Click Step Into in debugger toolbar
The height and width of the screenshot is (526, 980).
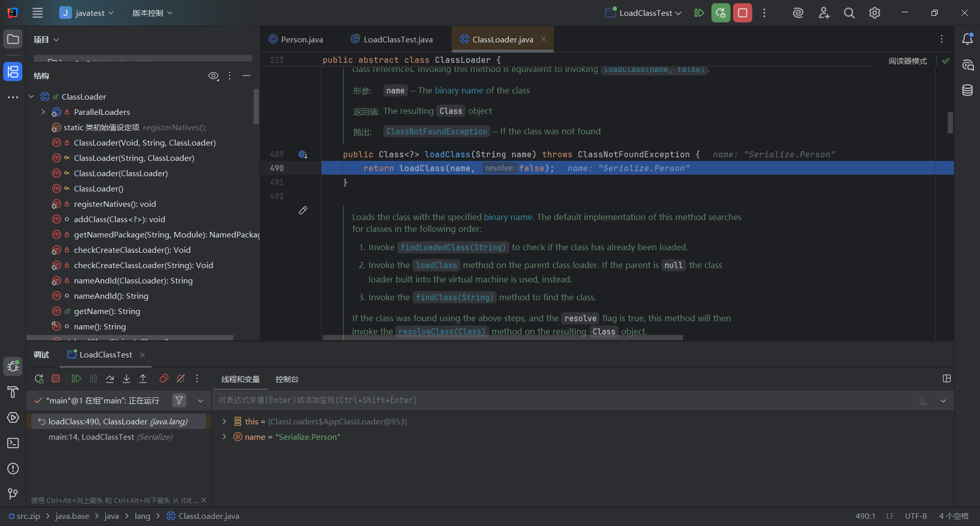click(127, 378)
